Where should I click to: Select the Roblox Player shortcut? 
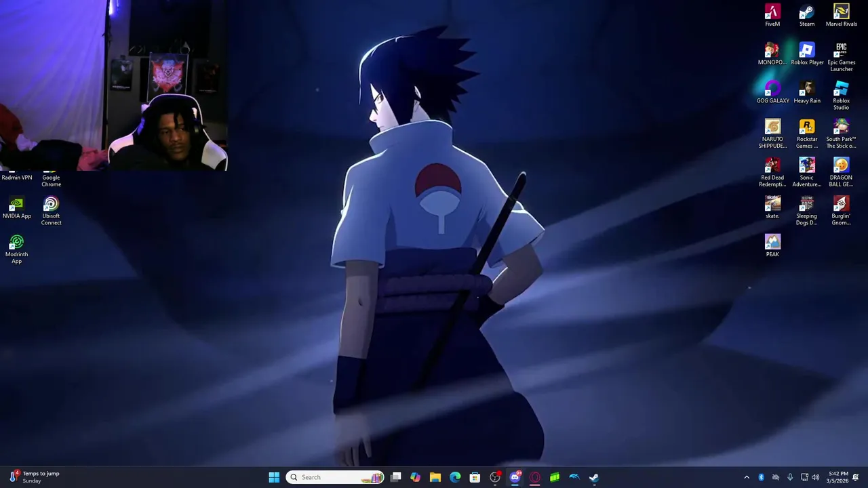tap(807, 54)
